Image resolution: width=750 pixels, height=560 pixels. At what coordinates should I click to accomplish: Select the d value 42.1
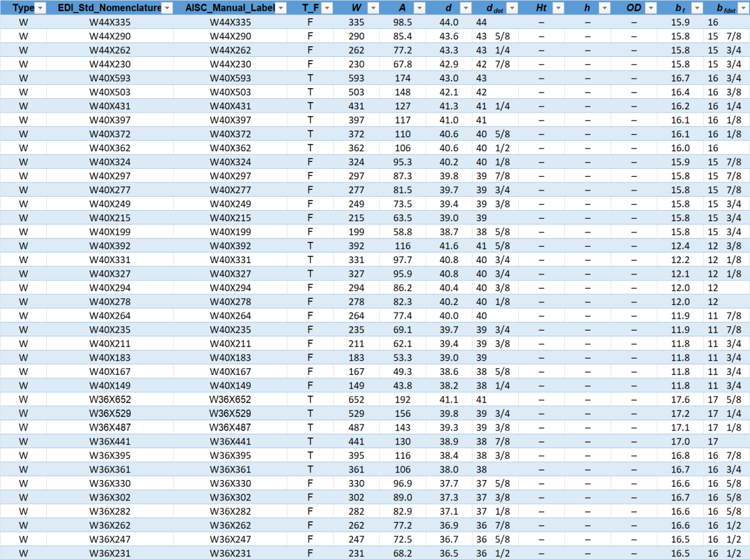449,92
